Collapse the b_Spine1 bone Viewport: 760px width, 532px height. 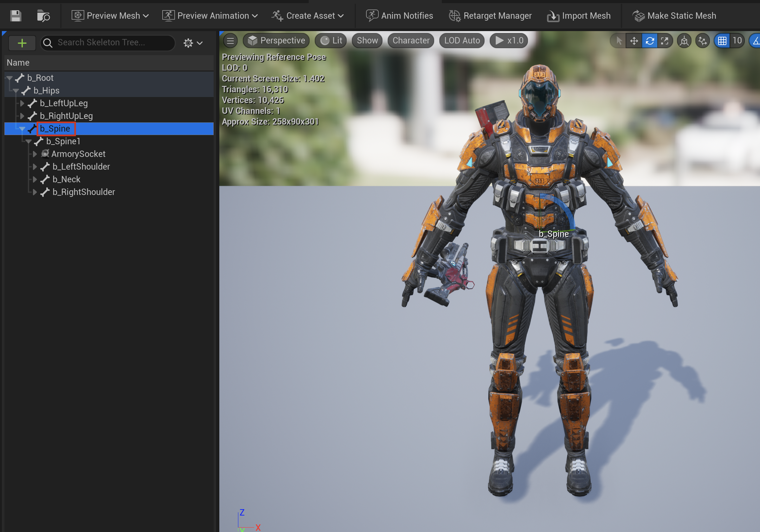[29, 141]
